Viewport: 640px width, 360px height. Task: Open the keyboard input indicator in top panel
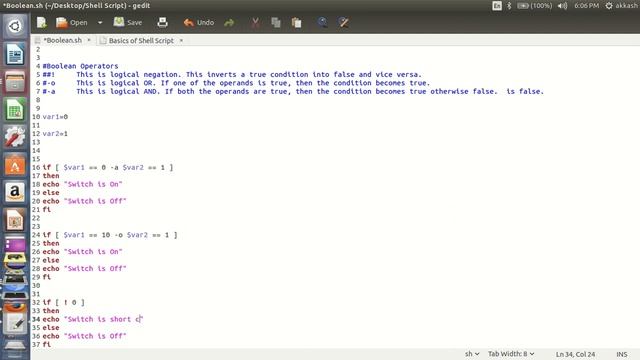click(x=497, y=6)
